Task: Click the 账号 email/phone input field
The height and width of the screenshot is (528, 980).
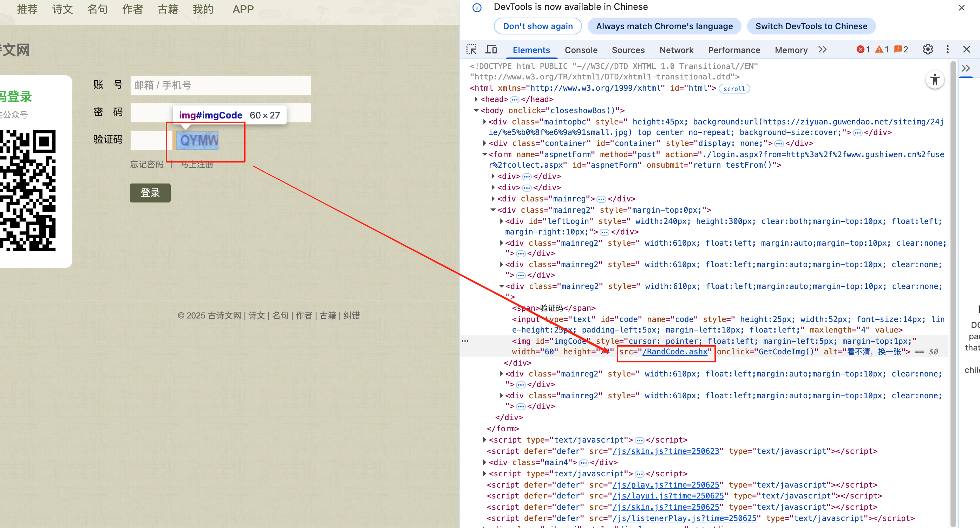Action: [221, 85]
